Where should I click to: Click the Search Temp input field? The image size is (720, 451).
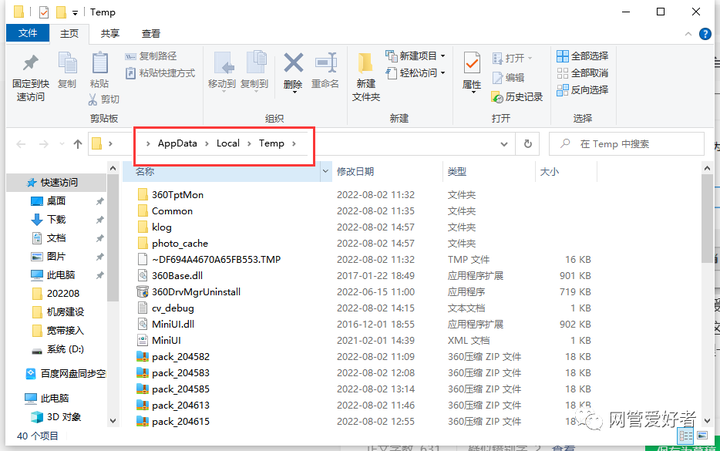(627, 144)
